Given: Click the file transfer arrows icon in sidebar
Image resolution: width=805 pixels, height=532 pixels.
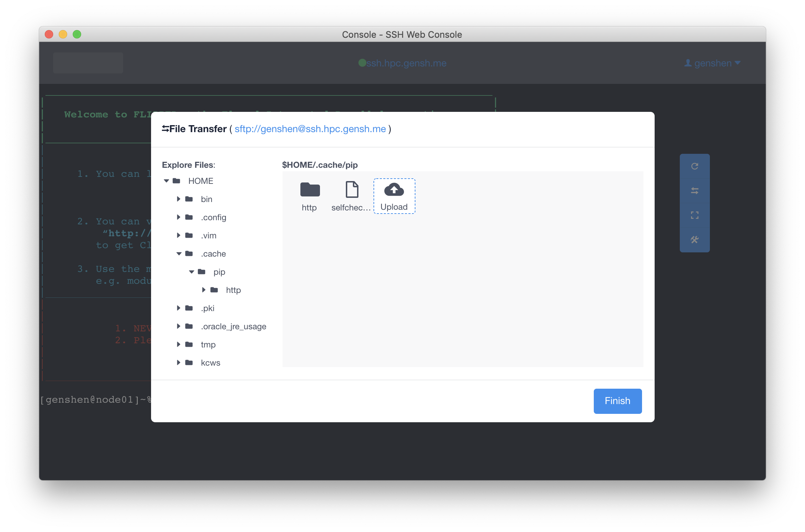Looking at the screenshot, I should [x=694, y=191].
